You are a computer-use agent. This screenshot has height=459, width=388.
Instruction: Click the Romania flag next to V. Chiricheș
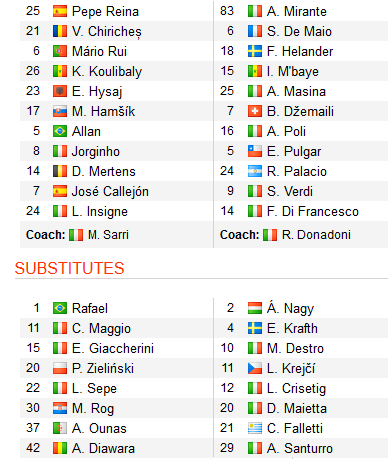click(60, 31)
